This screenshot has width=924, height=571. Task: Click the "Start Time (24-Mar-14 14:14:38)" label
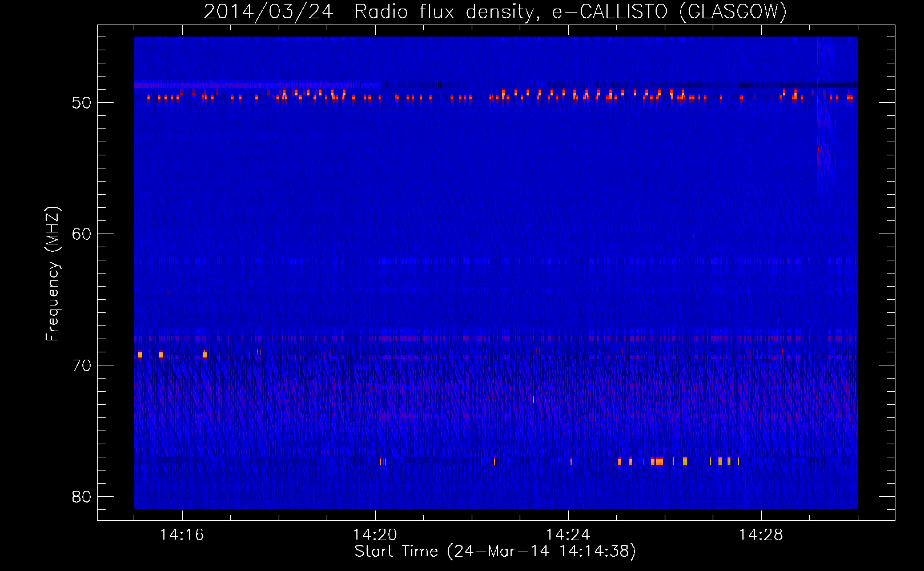[x=495, y=552]
